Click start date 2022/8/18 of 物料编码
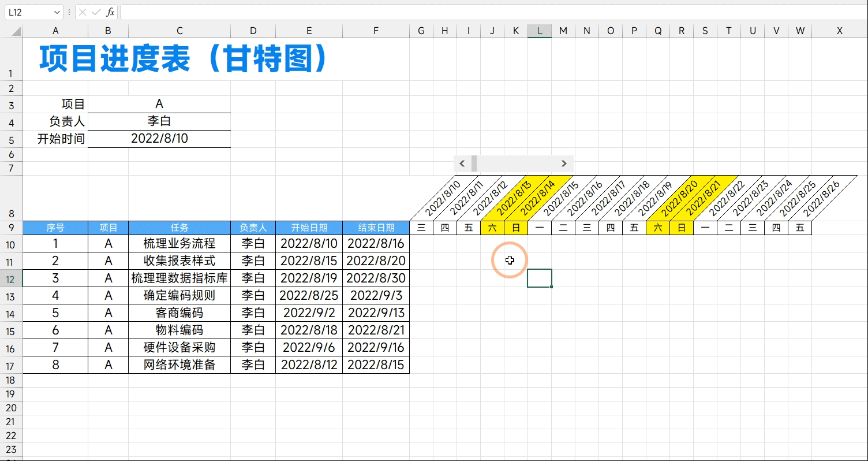 click(309, 330)
